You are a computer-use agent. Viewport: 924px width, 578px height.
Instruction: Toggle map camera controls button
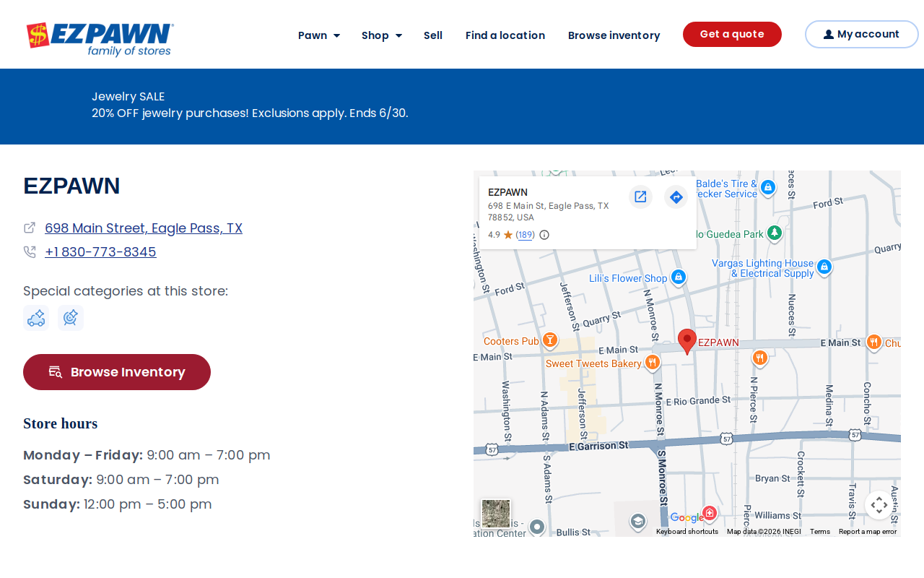coord(879,505)
